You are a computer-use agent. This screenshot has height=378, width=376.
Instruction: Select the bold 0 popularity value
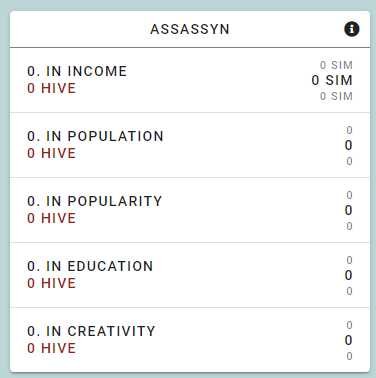[348, 210]
